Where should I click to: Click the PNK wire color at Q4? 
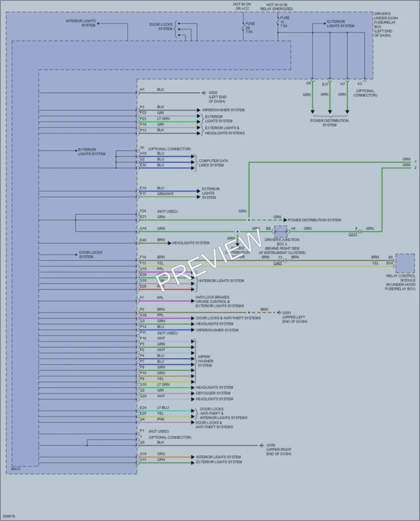click(161, 419)
